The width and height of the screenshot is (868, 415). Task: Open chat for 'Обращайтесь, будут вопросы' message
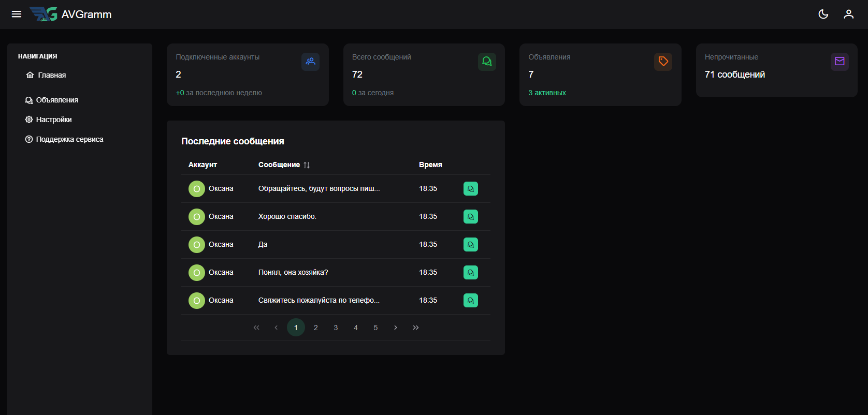pyautogui.click(x=470, y=189)
